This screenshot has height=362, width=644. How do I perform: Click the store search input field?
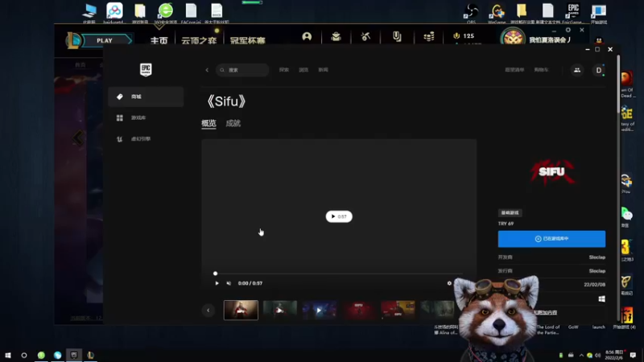pyautogui.click(x=242, y=70)
